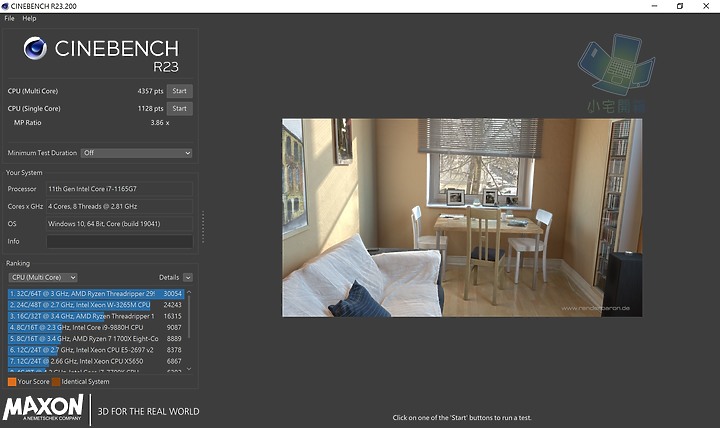Maximize the Cinebench window

[x=680, y=6]
